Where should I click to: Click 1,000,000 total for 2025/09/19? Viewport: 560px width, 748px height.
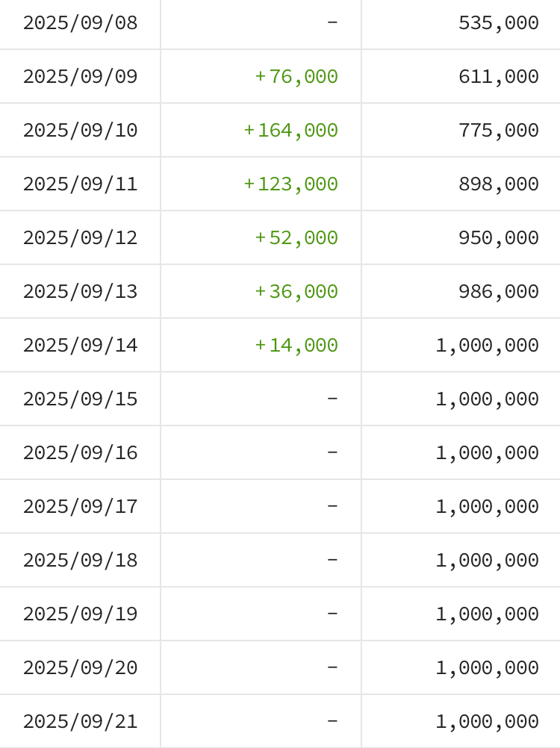pyautogui.click(x=487, y=614)
